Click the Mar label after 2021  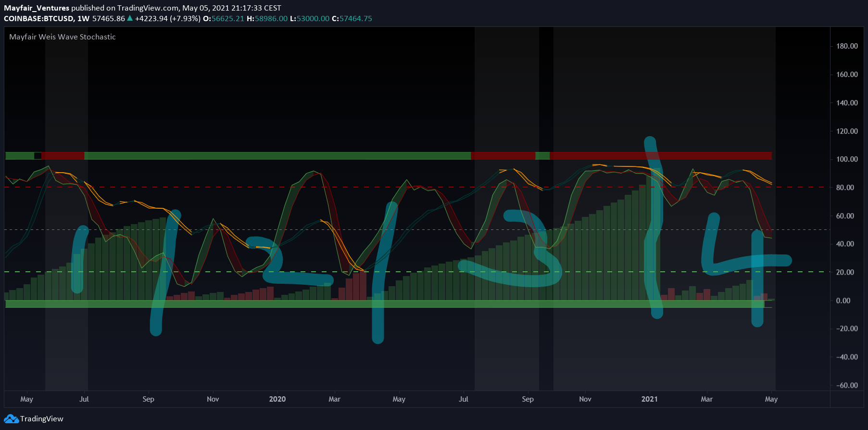point(707,399)
